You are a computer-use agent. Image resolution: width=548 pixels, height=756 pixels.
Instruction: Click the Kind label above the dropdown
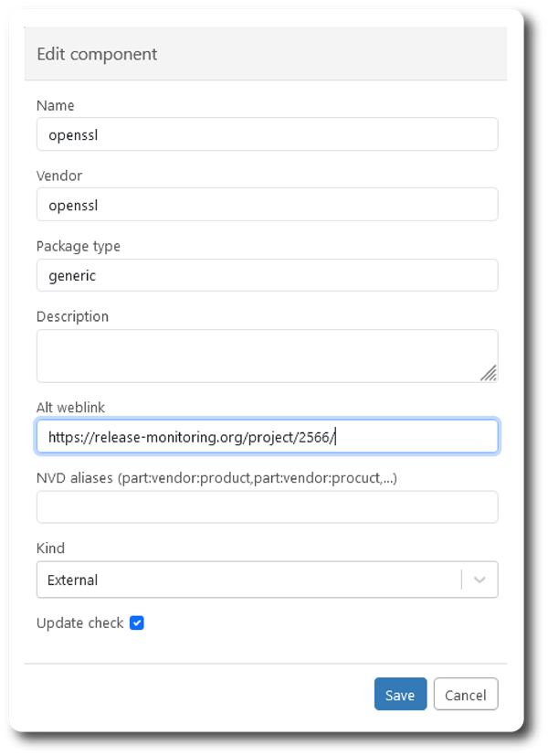[50, 548]
